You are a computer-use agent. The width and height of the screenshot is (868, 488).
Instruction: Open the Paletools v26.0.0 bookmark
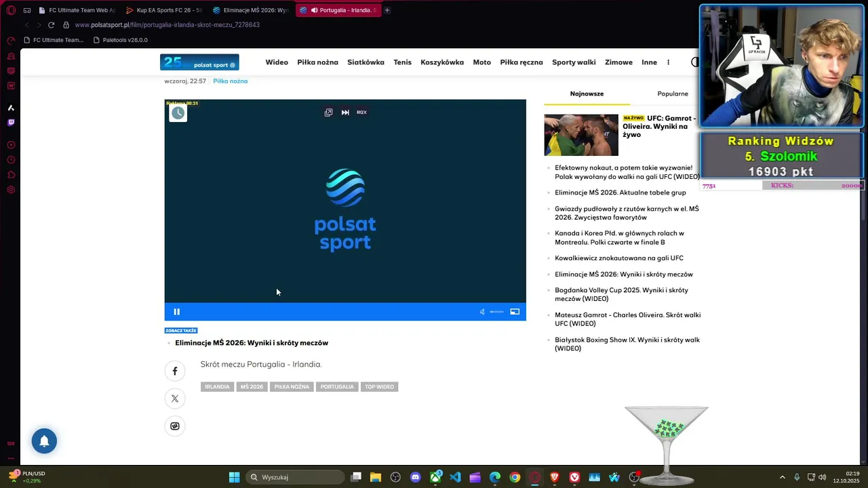click(119, 40)
